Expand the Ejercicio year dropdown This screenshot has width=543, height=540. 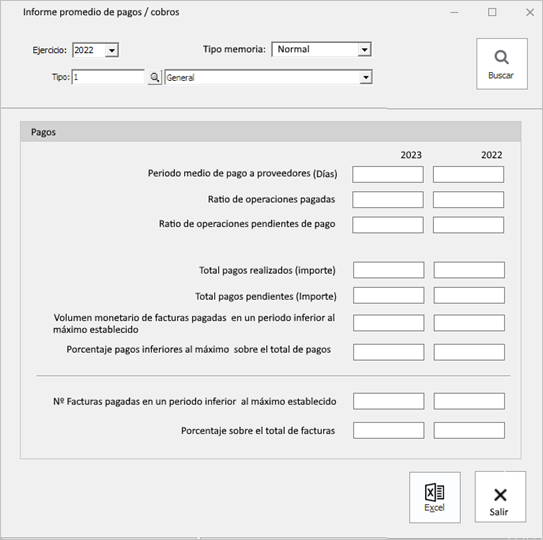[112, 50]
